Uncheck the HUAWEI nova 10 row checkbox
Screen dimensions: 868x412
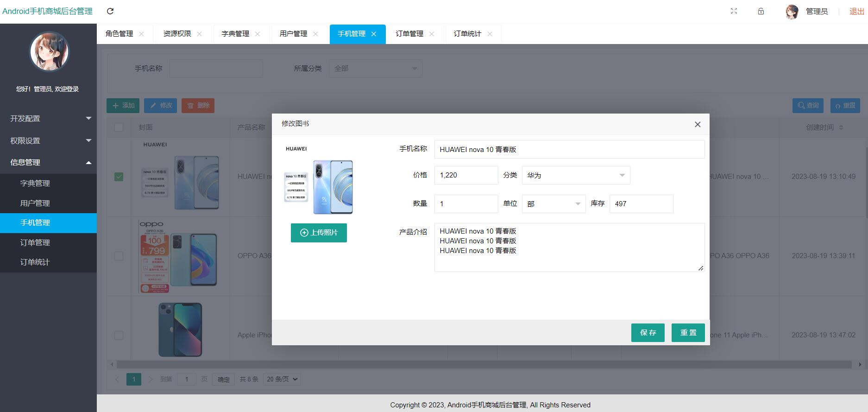(x=119, y=177)
